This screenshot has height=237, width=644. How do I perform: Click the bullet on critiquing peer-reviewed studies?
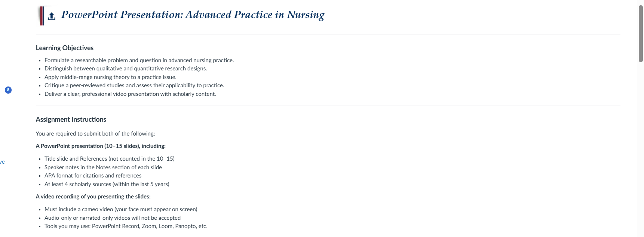[x=134, y=85]
